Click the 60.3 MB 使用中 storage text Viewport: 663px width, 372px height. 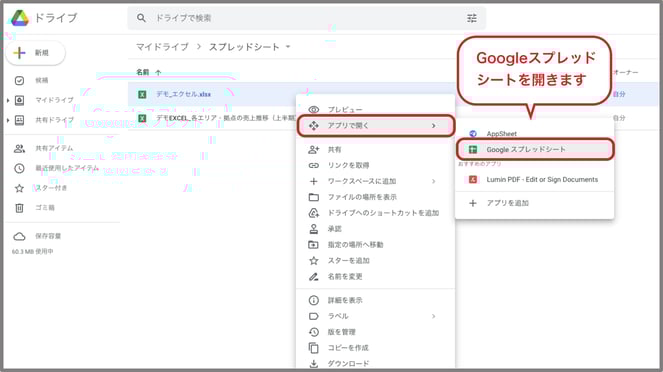pos(33,252)
